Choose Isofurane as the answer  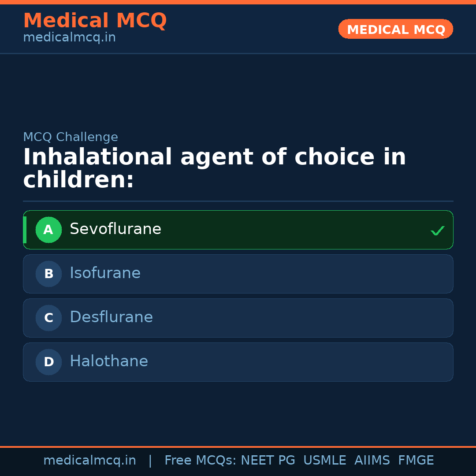click(105, 273)
